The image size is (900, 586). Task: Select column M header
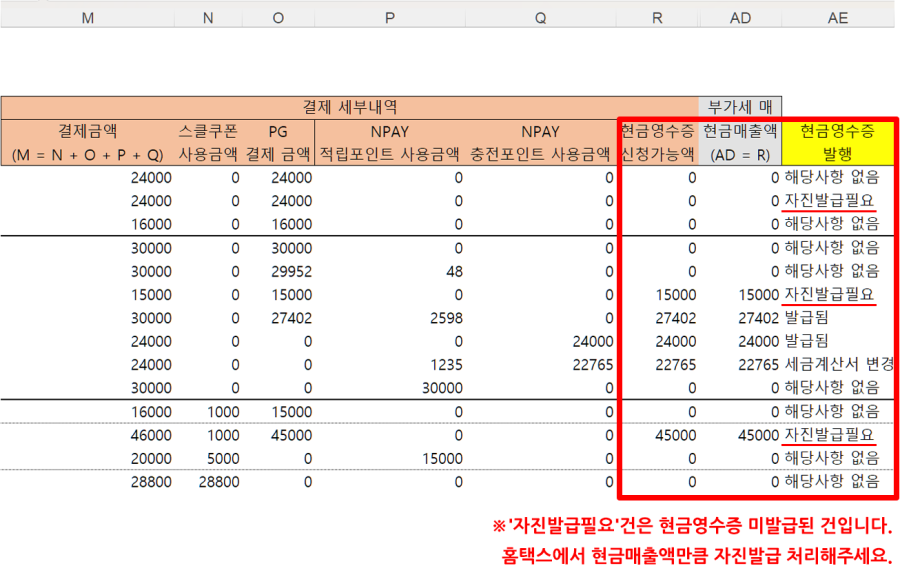point(87,19)
